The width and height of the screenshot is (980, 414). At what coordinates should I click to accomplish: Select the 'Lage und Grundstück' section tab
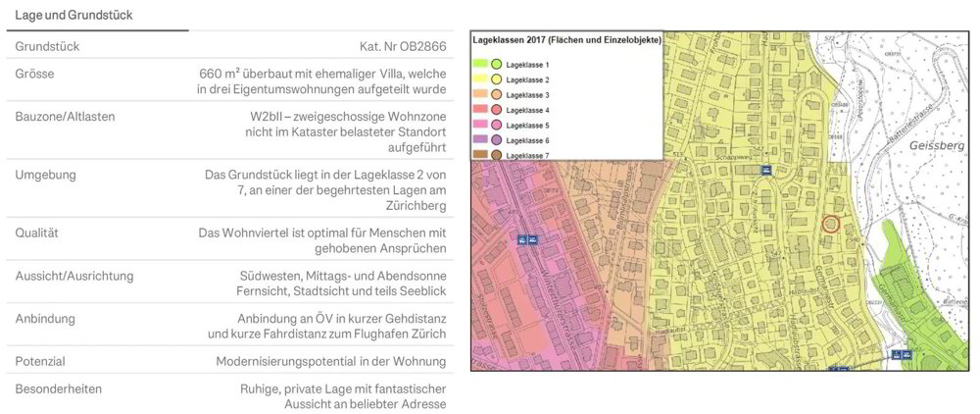click(73, 16)
